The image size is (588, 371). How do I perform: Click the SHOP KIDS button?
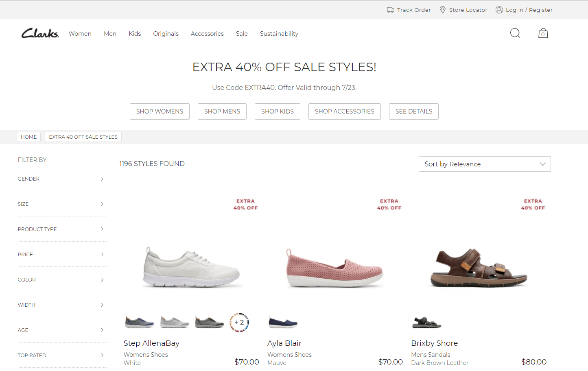tap(278, 111)
